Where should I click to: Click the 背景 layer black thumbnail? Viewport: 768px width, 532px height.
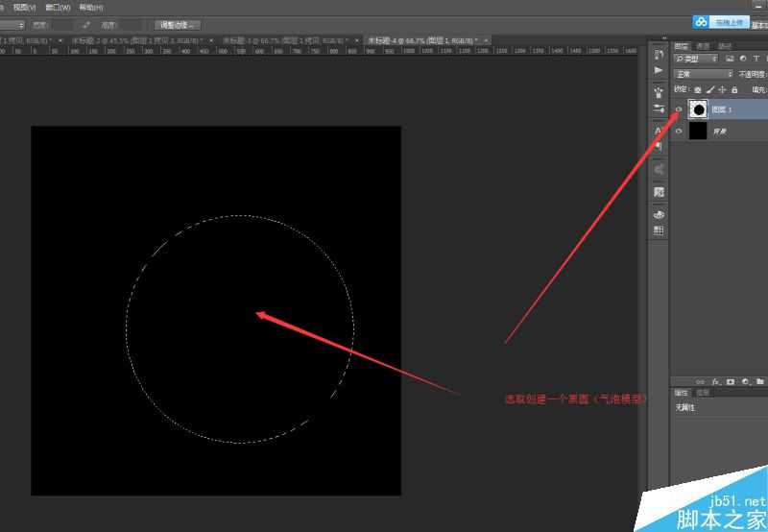click(698, 131)
